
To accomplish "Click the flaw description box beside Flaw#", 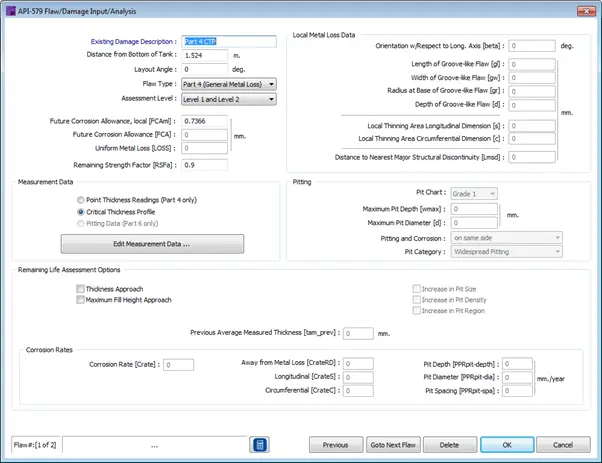I will (x=155, y=445).
